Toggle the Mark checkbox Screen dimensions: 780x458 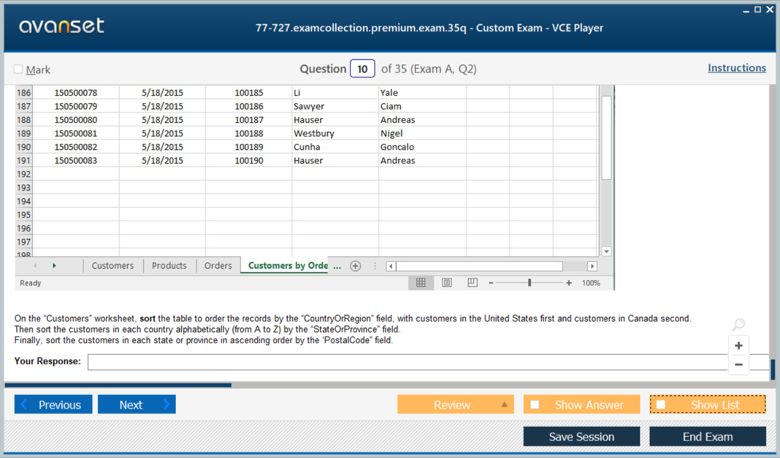[19, 70]
